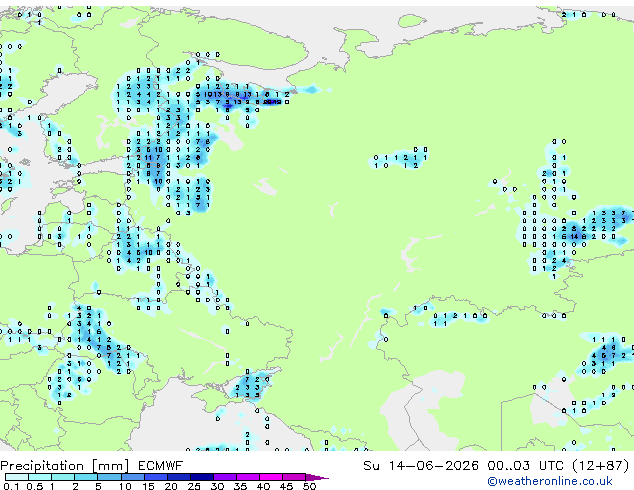Select the 1–2 mm legend color swatch
This screenshot has width=634, height=490.
point(63,477)
